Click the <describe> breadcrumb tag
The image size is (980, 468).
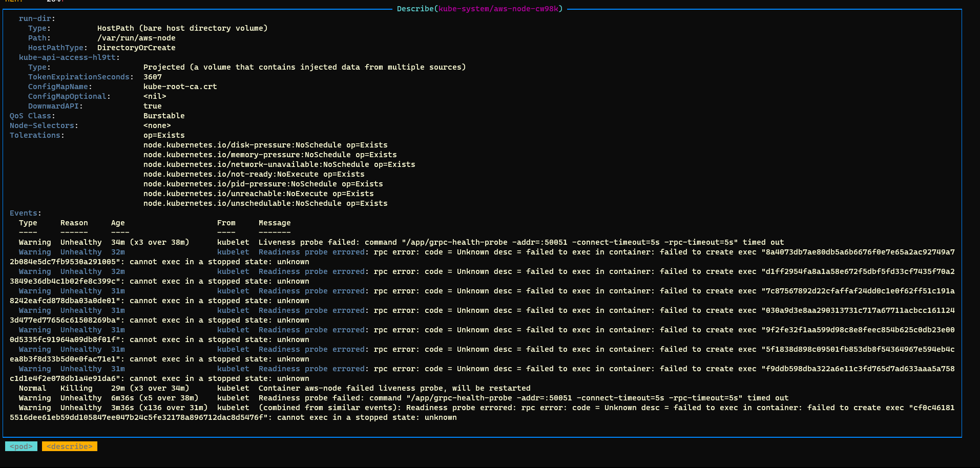pos(69,446)
